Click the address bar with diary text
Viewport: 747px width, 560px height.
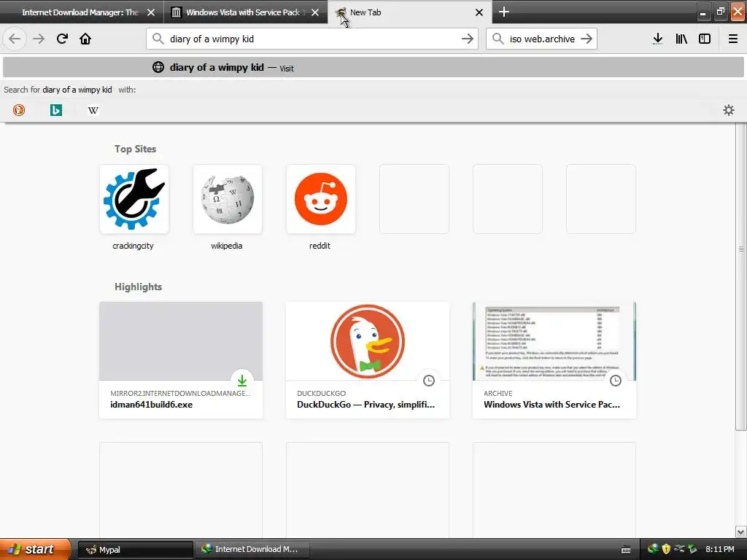tap(312, 39)
